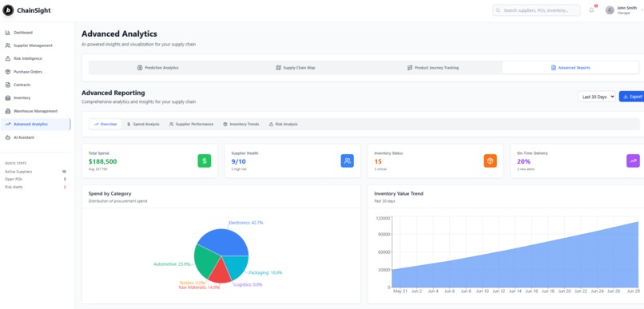Image resolution: width=644 pixels, height=309 pixels.
Task: Click the Risk Analysis triangle icon
Action: tap(271, 124)
